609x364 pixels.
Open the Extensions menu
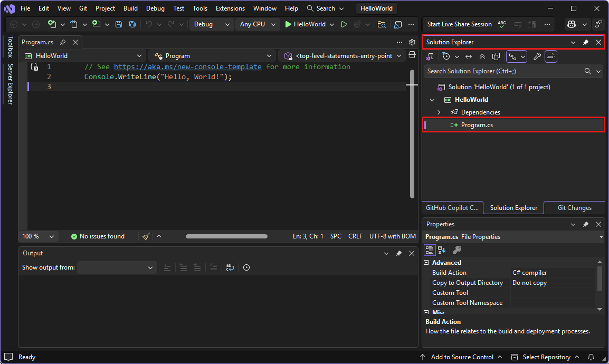pos(230,8)
